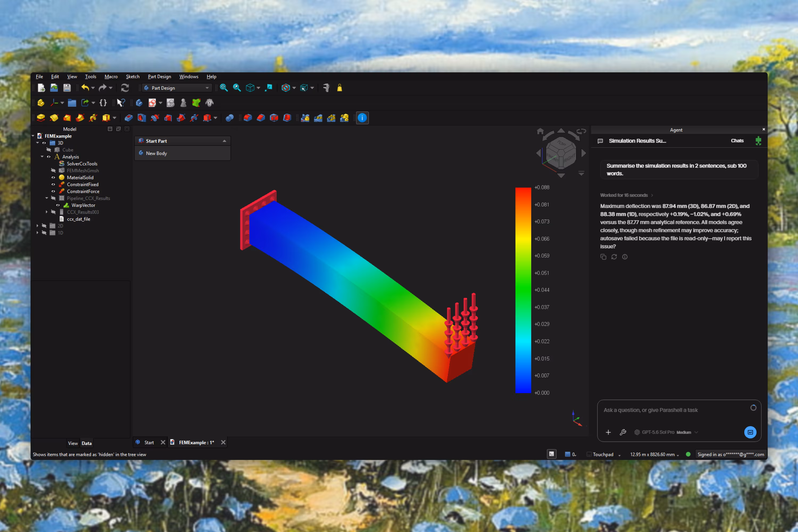Open the Chats list in Agent panel
Viewport: 798px width, 532px height.
[x=737, y=141]
